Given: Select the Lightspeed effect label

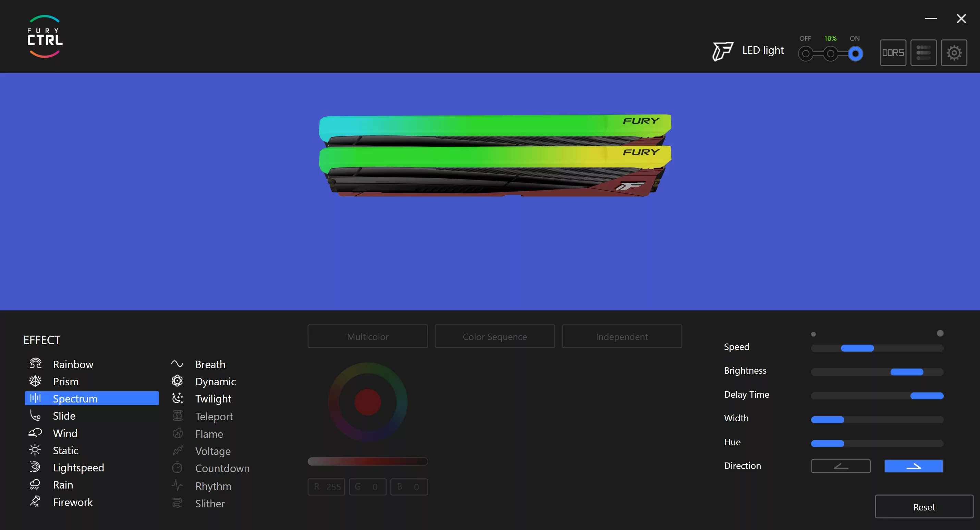Looking at the screenshot, I should click(78, 468).
